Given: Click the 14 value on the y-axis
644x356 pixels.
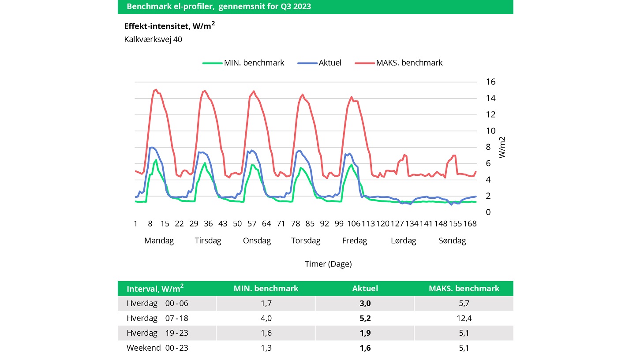Looking at the screenshot, I should pos(491,98).
